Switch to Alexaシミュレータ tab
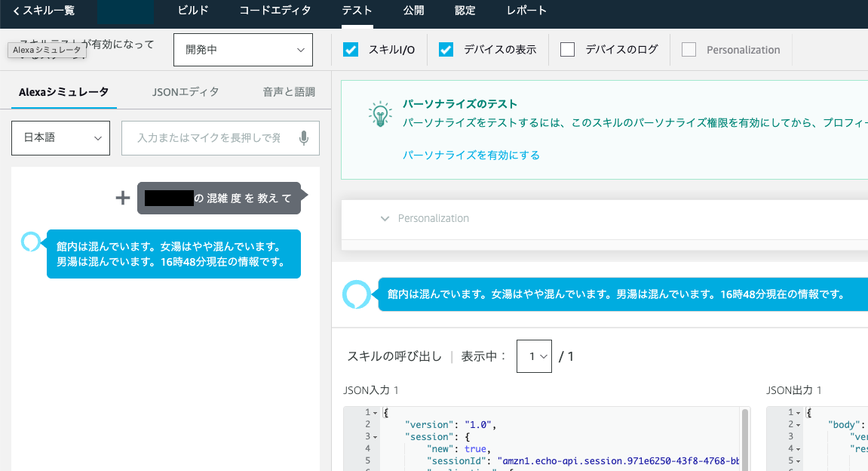This screenshot has width=868, height=471. (x=63, y=92)
